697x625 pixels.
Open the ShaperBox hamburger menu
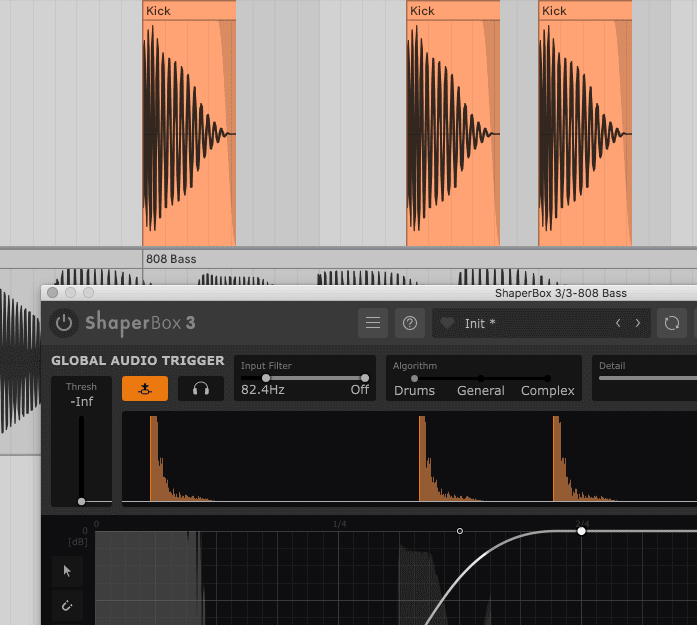(373, 323)
